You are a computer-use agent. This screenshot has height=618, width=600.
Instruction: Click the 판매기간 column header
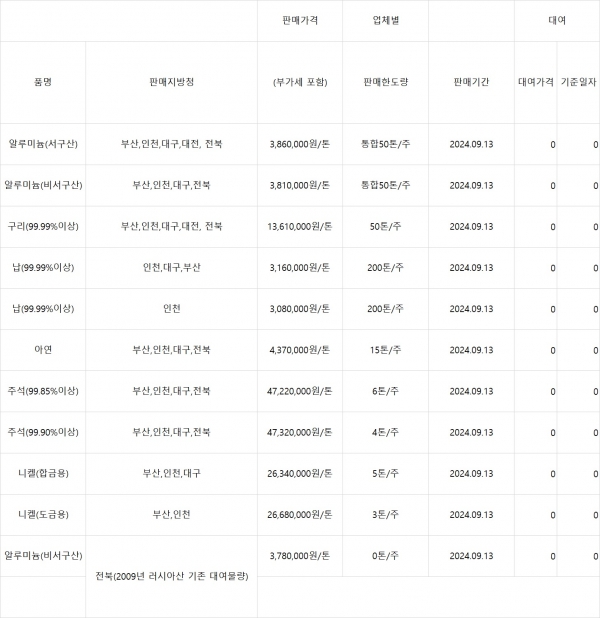[x=471, y=82]
